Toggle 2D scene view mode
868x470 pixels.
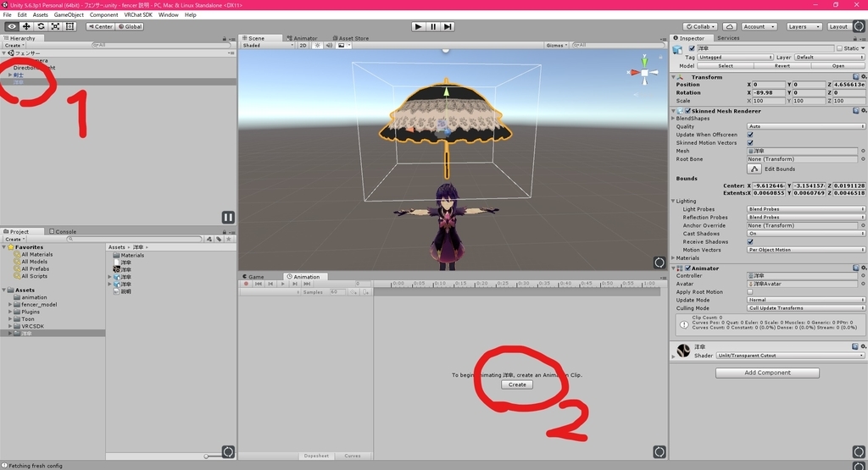[x=303, y=46]
